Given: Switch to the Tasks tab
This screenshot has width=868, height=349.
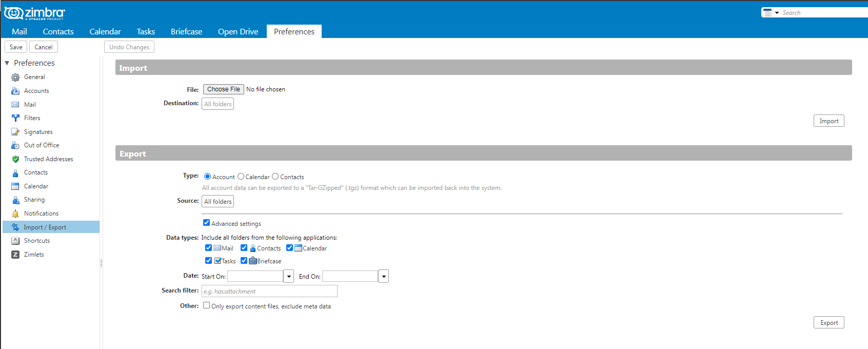Looking at the screenshot, I should 146,32.
